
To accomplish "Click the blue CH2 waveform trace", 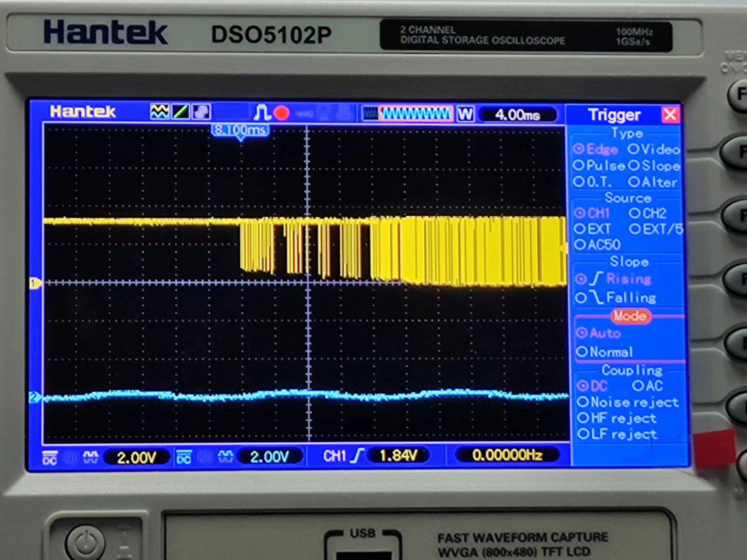I will [x=306, y=395].
